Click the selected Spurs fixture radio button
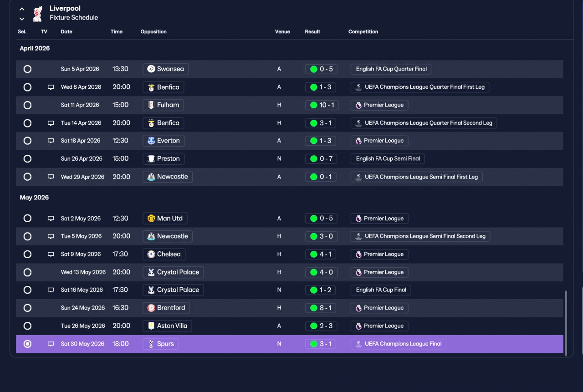This screenshot has width=583, height=392. [27, 344]
